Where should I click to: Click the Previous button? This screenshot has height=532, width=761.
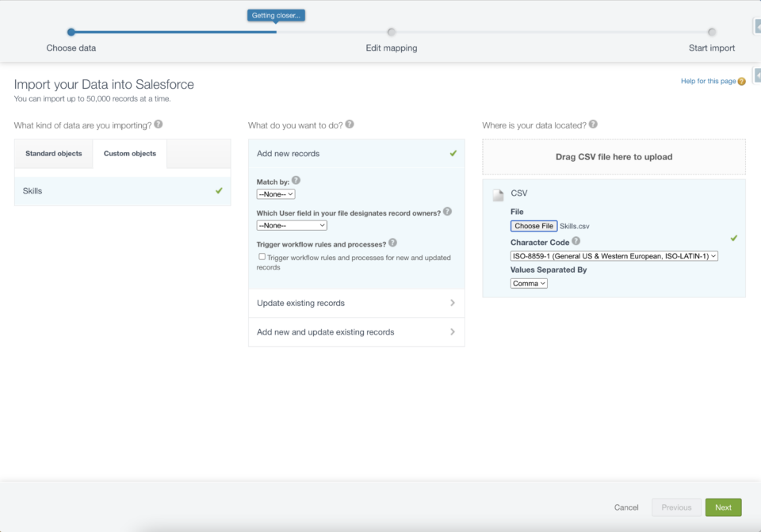[676, 507]
